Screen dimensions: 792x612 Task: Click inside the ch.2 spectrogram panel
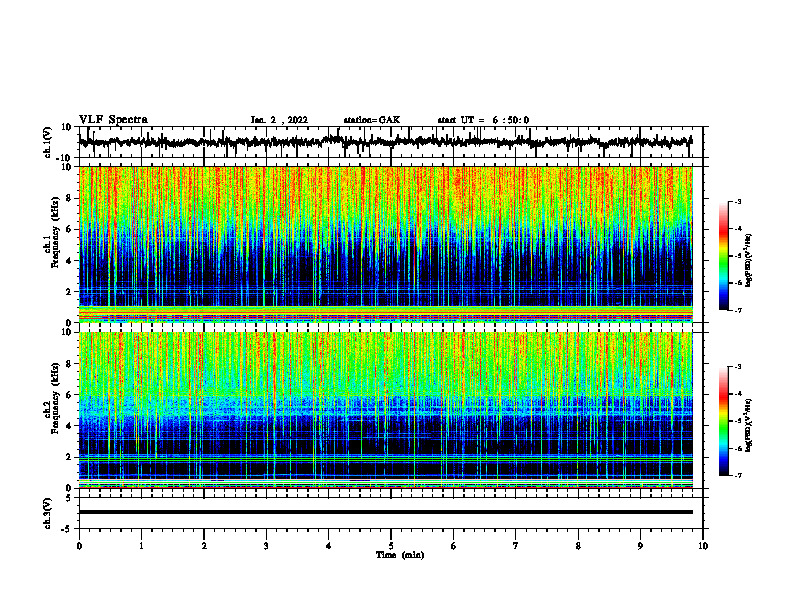(386, 410)
